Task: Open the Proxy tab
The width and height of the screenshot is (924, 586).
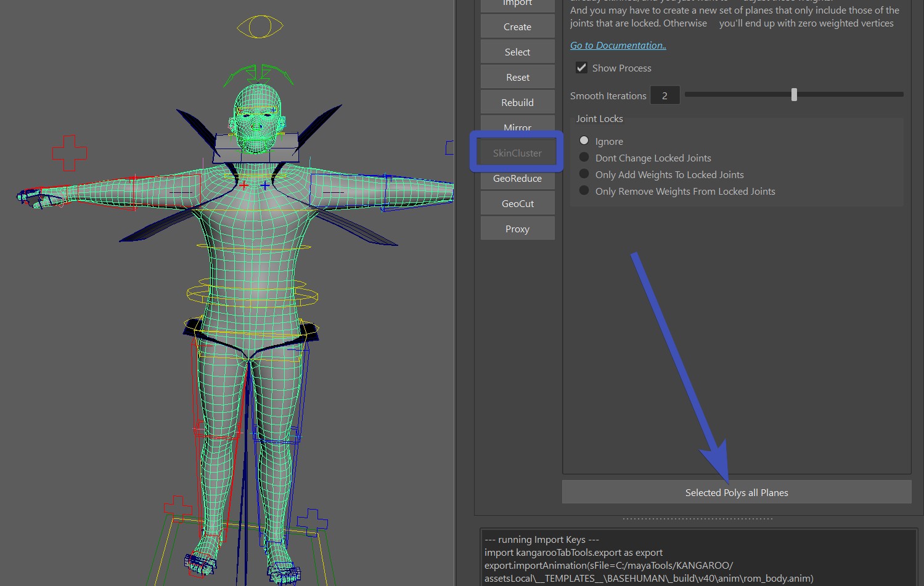Action: click(x=517, y=229)
